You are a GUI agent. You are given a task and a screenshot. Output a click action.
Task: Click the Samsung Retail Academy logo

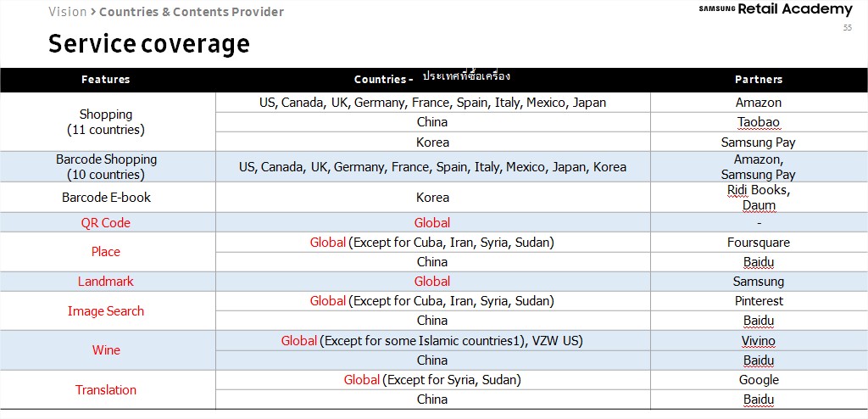click(x=775, y=8)
